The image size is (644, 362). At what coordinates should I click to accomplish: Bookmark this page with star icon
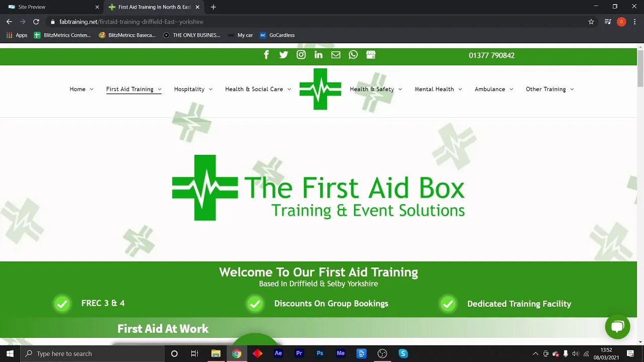591,22
